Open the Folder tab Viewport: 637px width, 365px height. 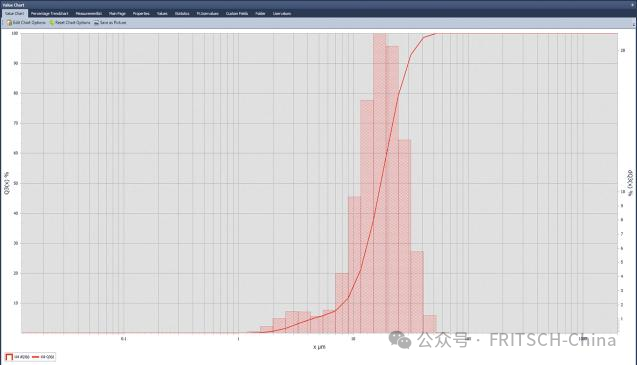(x=260, y=13)
